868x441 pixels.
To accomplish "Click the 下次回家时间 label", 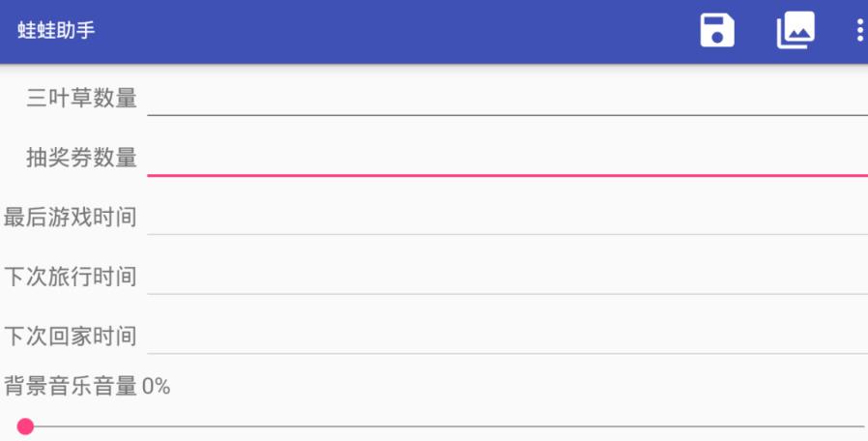I will pyautogui.click(x=70, y=337).
